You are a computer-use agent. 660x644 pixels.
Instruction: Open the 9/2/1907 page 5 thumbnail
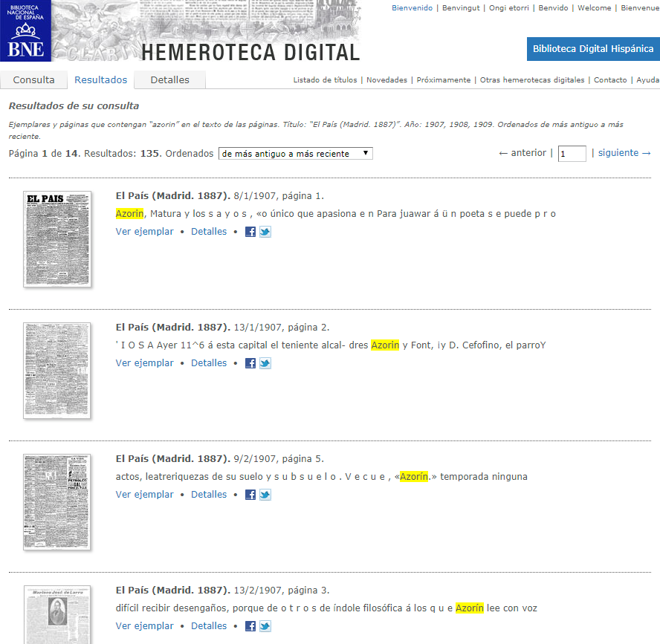point(57,502)
